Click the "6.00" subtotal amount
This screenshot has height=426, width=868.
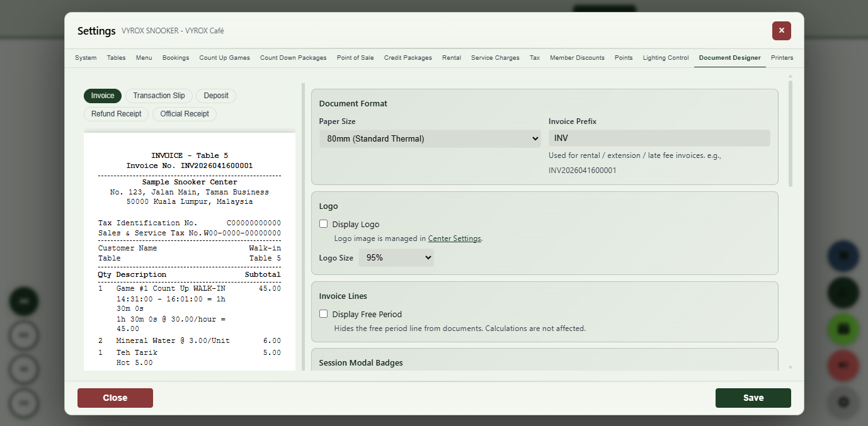point(272,341)
